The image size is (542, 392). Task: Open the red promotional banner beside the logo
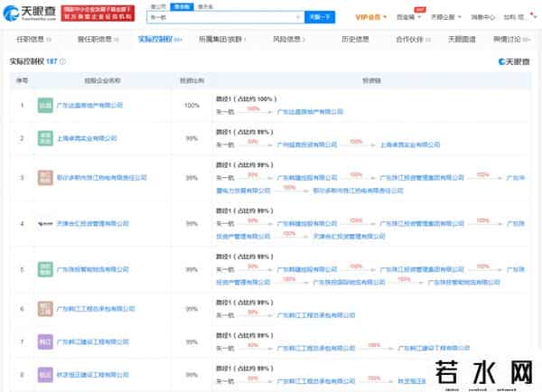coord(98,14)
